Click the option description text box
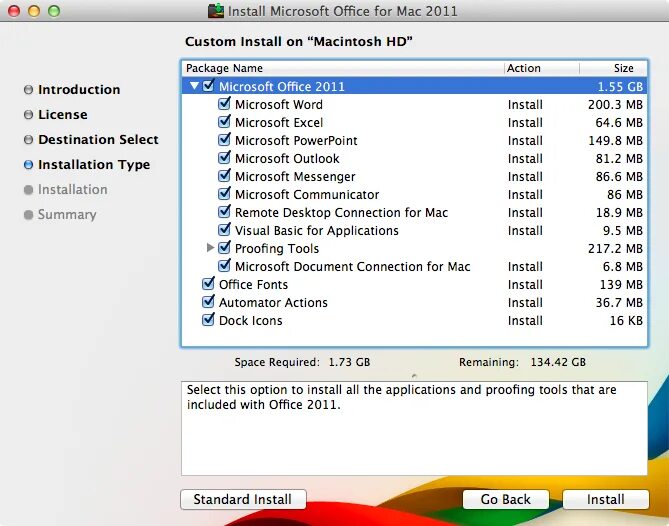Screen dimensions: 669x526 [x=414, y=428]
